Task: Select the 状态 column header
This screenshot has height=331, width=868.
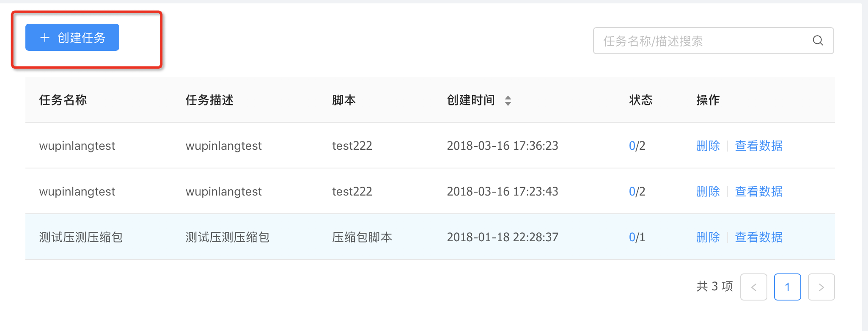Action: (x=640, y=100)
